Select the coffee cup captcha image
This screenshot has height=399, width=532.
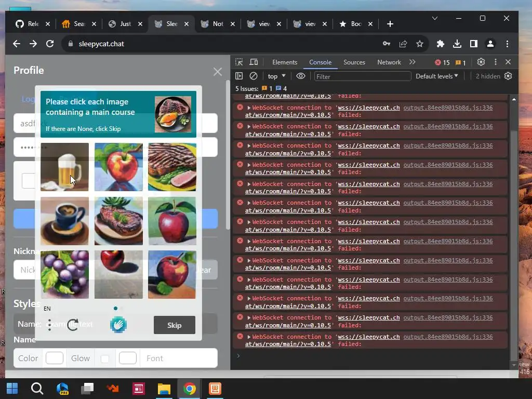point(64,221)
